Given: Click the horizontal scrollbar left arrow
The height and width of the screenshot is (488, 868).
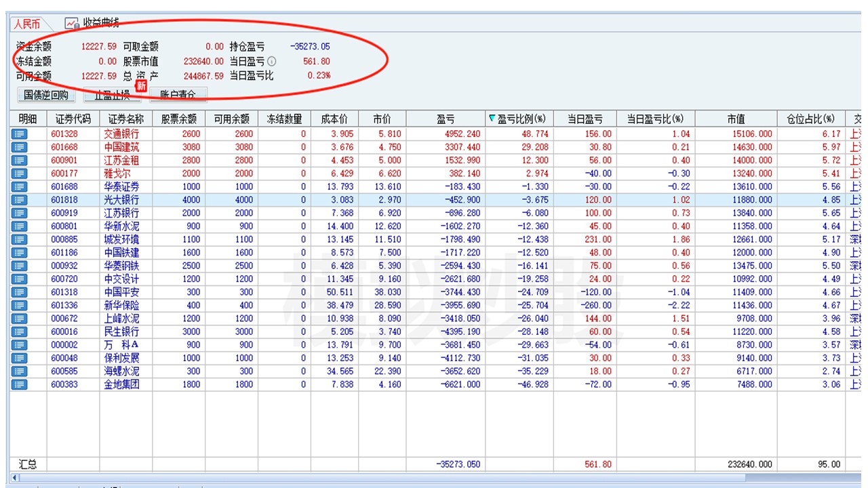Looking at the screenshot, I should [x=15, y=477].
